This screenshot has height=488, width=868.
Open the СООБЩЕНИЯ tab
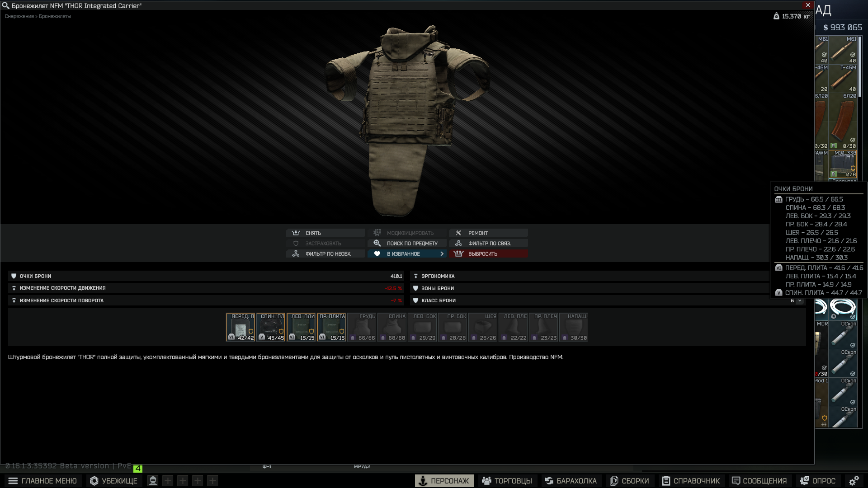coord(759,481)
